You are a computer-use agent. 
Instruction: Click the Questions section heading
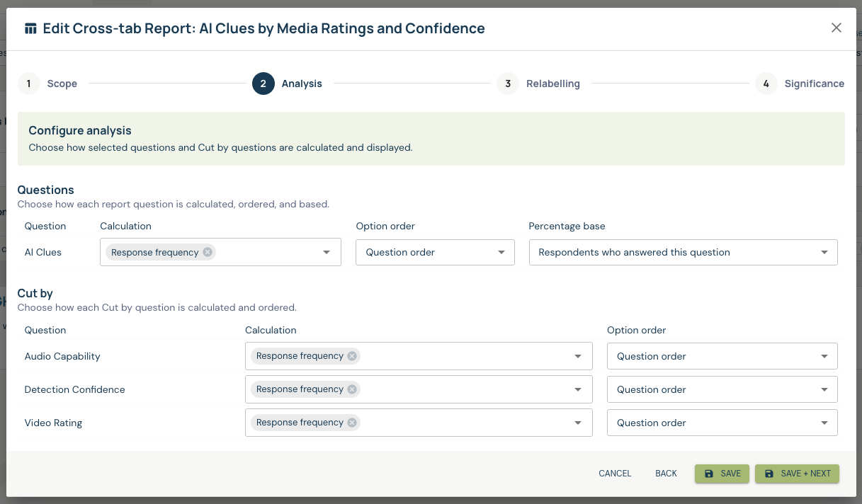pos(46,190)
